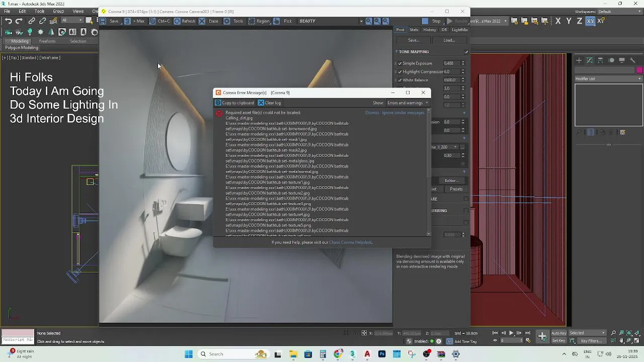The image size is (644, 362).
Task: Click the error log vertical scrollbar
Action: point(429,171)
